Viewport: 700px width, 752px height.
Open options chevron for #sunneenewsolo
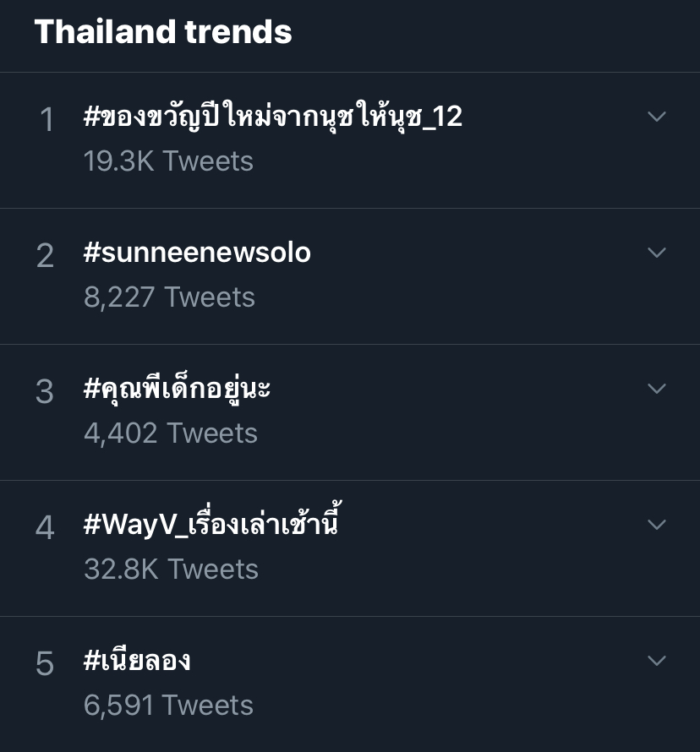tap(657, 253)
